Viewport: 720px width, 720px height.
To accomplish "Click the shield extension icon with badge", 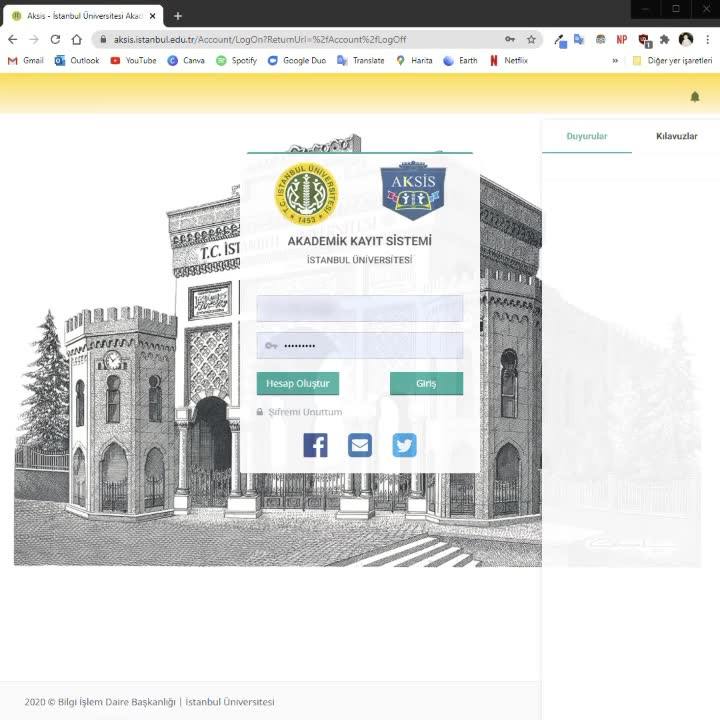I will pyautogui.click(x=644, y=40).
